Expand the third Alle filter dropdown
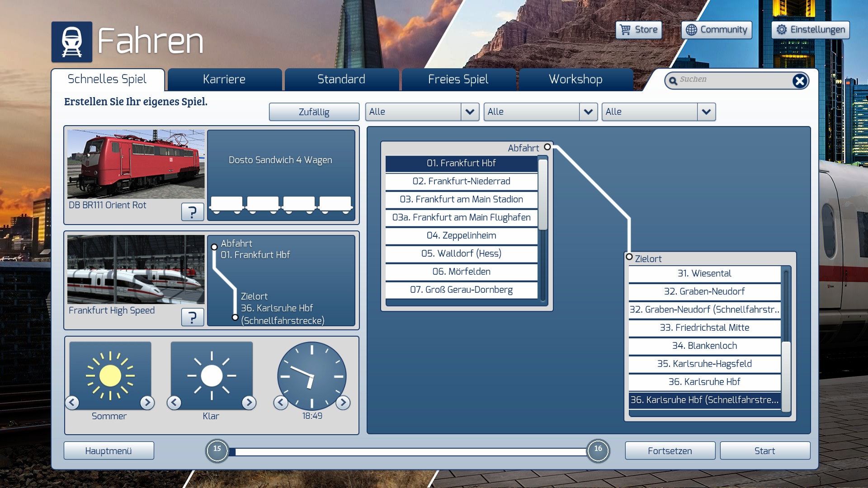 706,112
